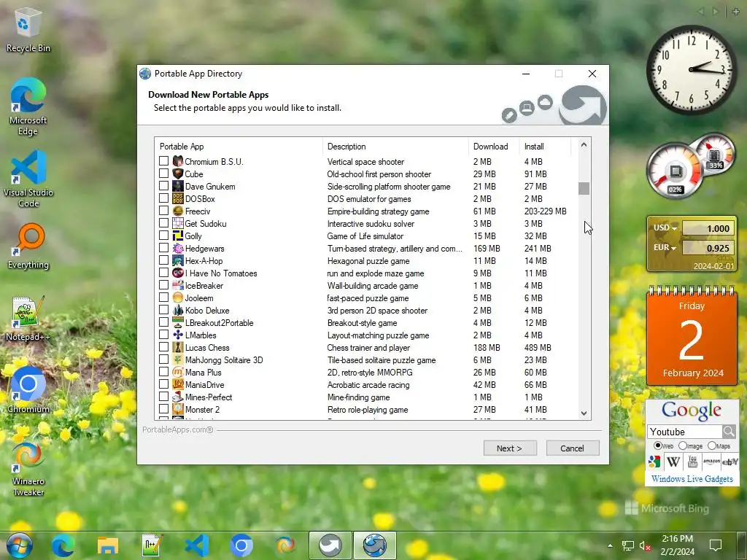Click the IceBreaker icon

[178, 285]
